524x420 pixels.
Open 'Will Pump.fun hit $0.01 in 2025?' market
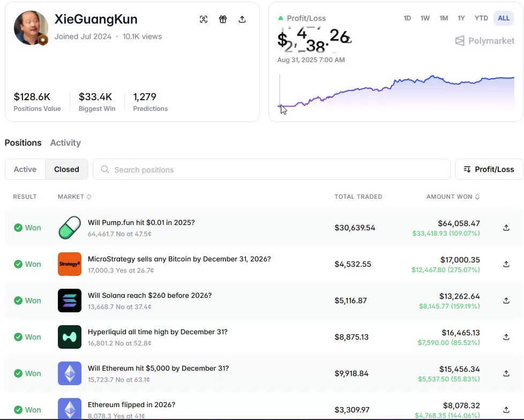[x=141, y=222]
